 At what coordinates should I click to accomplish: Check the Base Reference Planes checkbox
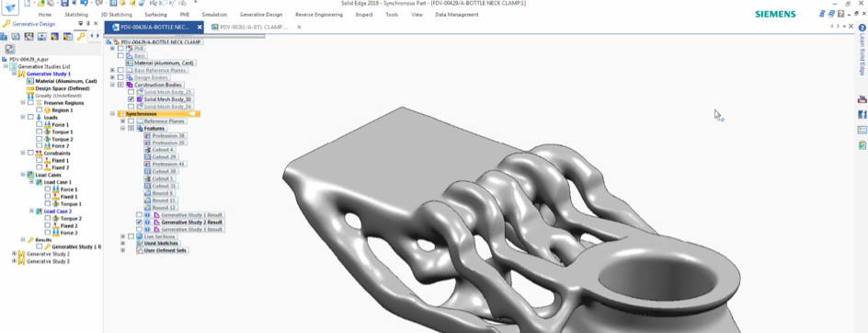pos(120,70)
